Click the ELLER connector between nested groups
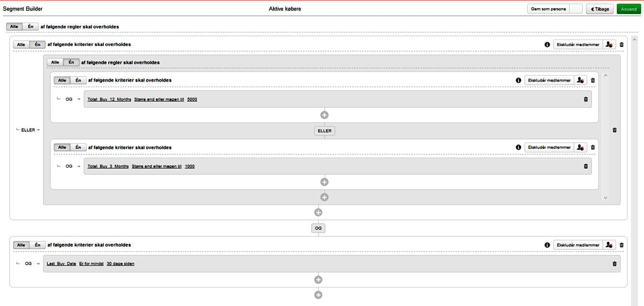The width and height of the screenshot is (644, 306). coord(324,131)
